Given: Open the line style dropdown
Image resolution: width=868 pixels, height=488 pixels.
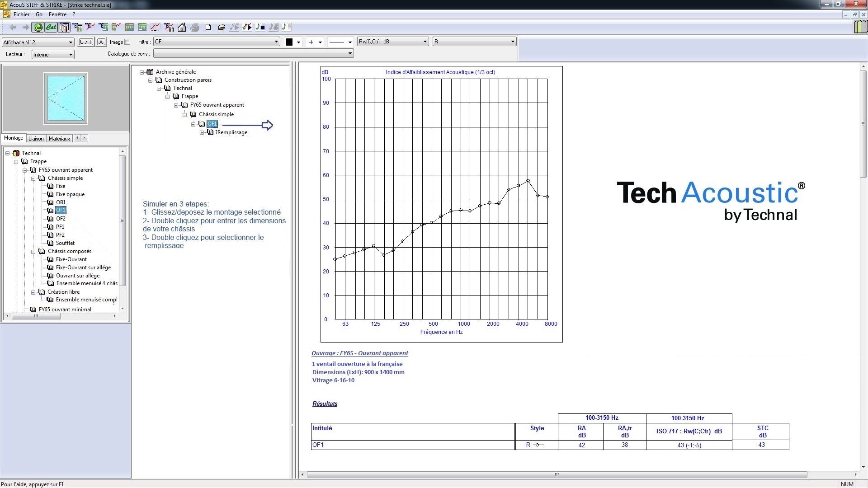Looking at the screenshot, I should (340, 42).
